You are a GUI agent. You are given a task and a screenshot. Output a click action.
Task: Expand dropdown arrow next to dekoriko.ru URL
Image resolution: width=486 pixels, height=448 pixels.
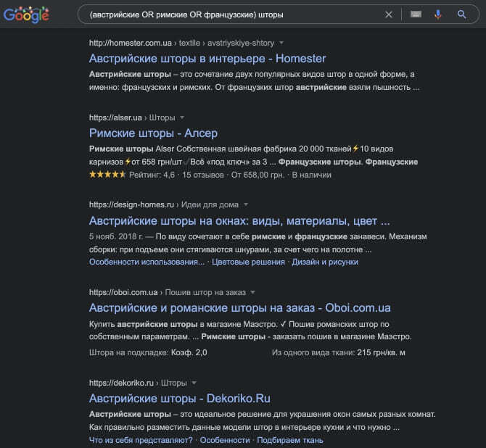[x=194, y=383]
